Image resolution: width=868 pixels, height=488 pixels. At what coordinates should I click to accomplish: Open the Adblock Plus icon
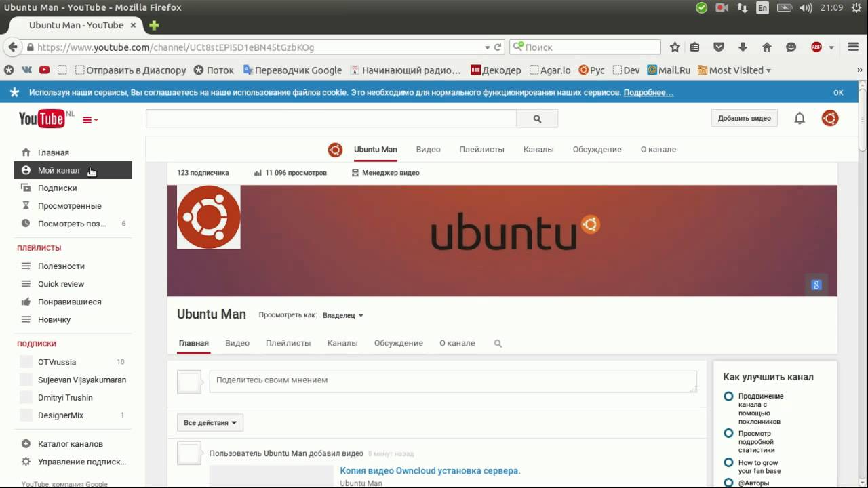tap(816, 47)
